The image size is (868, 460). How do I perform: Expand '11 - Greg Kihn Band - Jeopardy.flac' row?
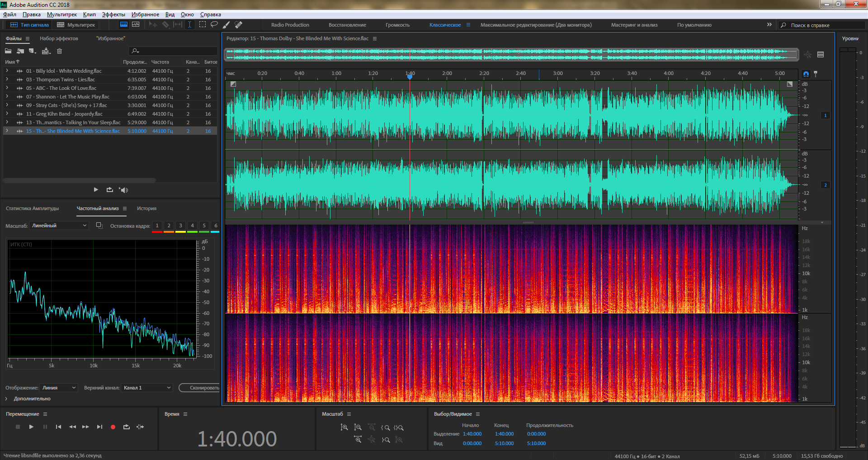pos(7,114)
